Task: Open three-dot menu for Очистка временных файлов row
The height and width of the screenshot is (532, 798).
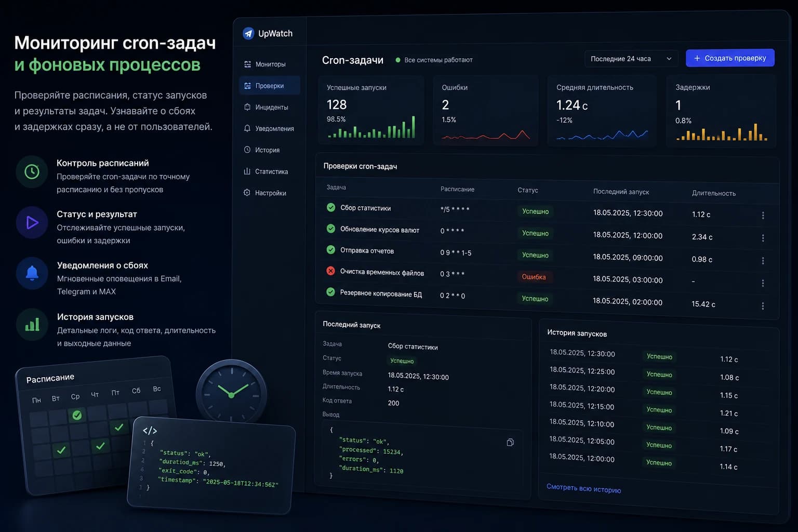Action: 763,283
